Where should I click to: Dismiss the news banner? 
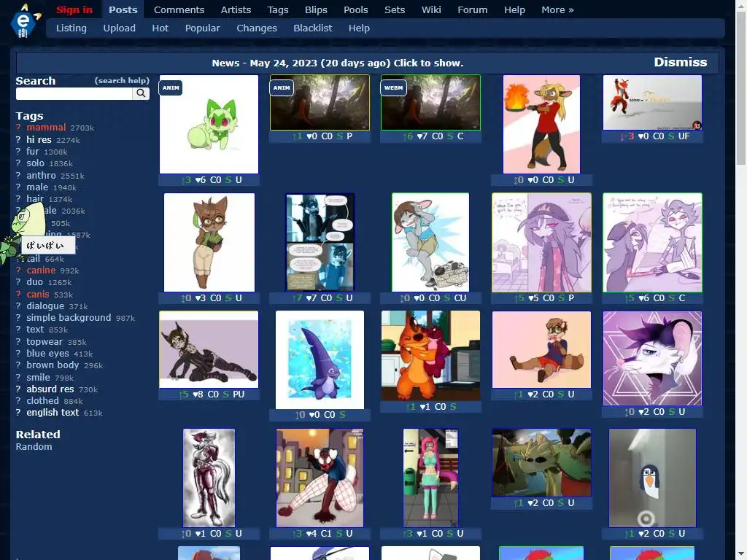681,62
